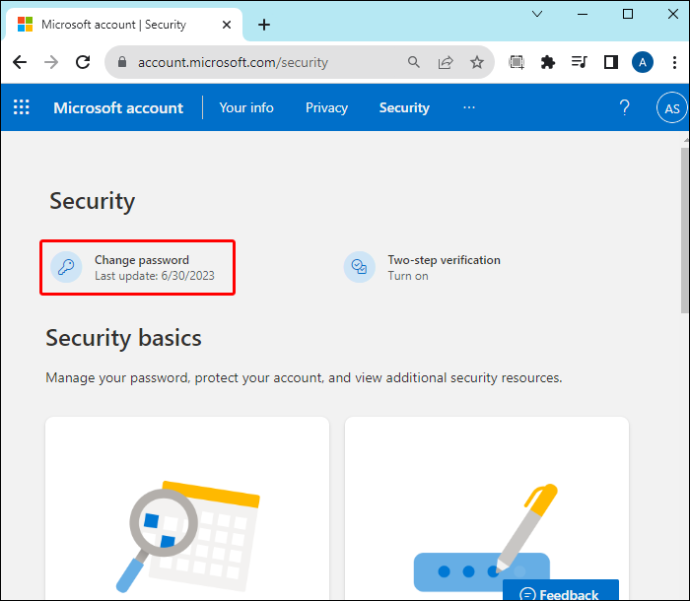Click the key icon for Change password
690x601 pixels.
[66, 267]
